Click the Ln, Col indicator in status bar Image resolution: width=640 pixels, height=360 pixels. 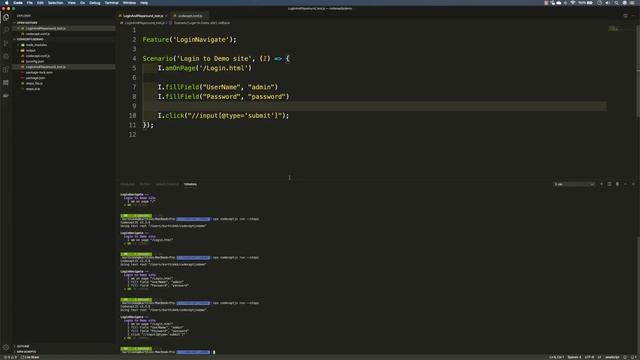point(556,357)
